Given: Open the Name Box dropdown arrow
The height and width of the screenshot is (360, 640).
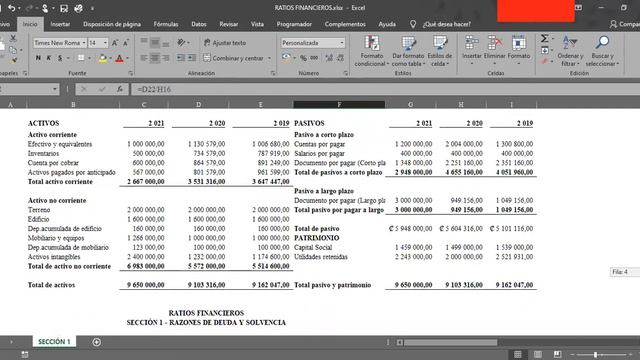Looking at the screenshot, I should click(x=55, y=89).
